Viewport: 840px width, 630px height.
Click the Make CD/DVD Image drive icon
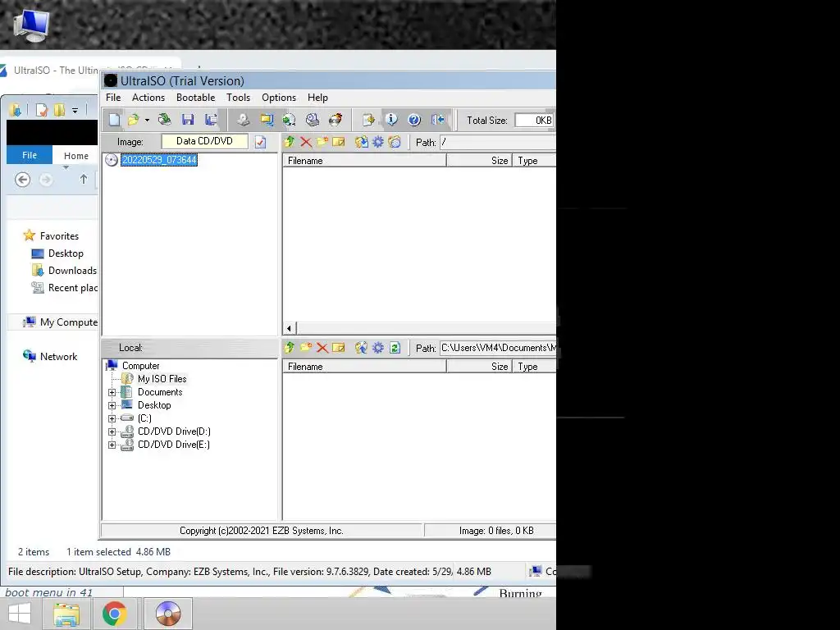point(243,120)
